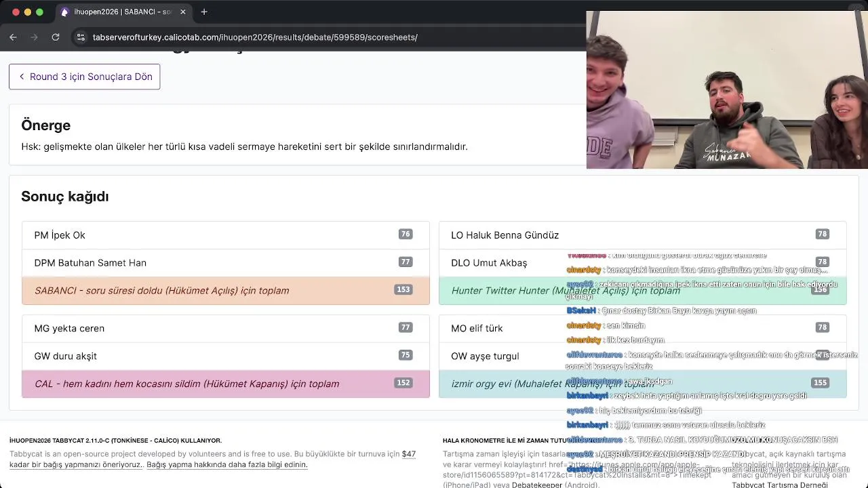Screen dimensions: 868x488
Task: Go back with browser back arrow
Action: coord(13,37)
